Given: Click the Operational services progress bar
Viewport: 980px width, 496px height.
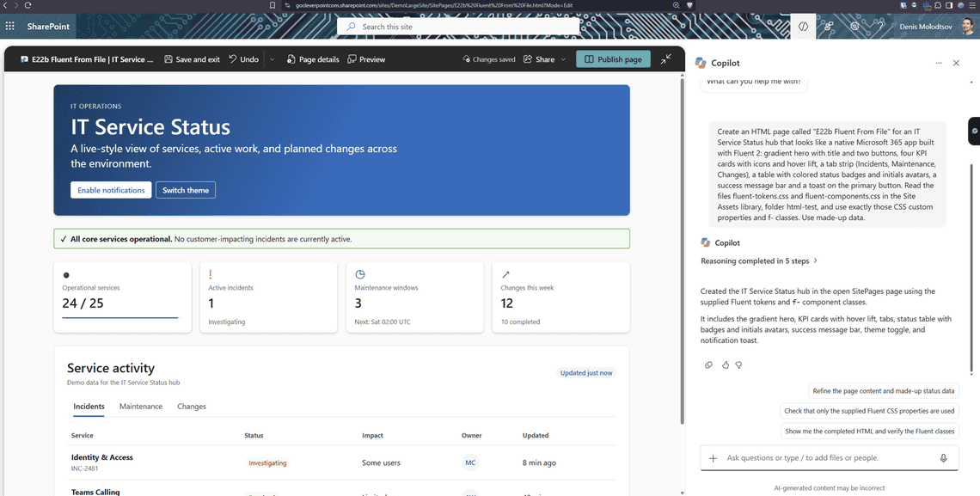Looking at the screenshot, I should 120,318.
